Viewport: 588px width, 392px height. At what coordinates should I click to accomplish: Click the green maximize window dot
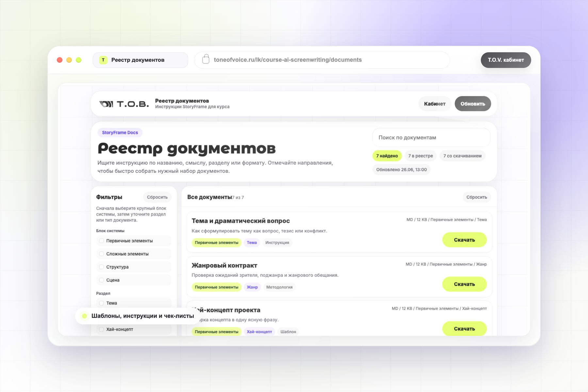(78, 60)
